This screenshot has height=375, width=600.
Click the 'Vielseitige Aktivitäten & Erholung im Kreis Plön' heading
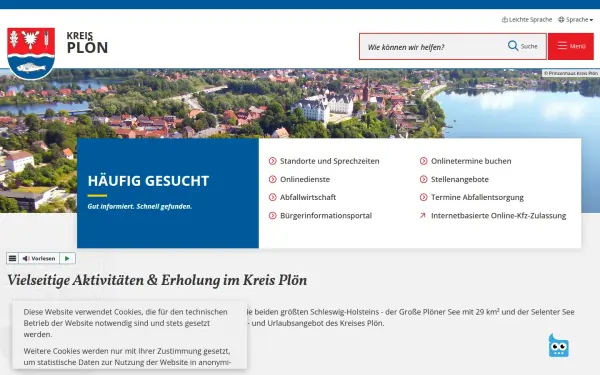click(x=157, y=280)
